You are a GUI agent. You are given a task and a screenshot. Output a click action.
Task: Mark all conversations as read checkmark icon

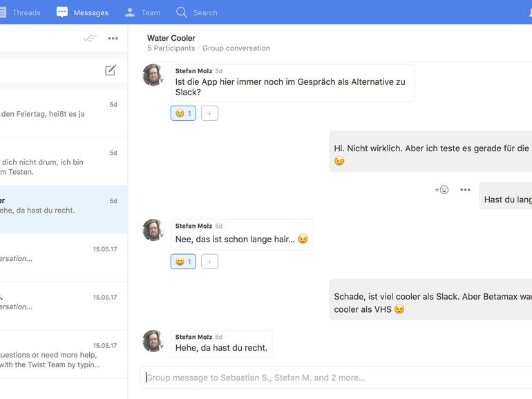90,38
